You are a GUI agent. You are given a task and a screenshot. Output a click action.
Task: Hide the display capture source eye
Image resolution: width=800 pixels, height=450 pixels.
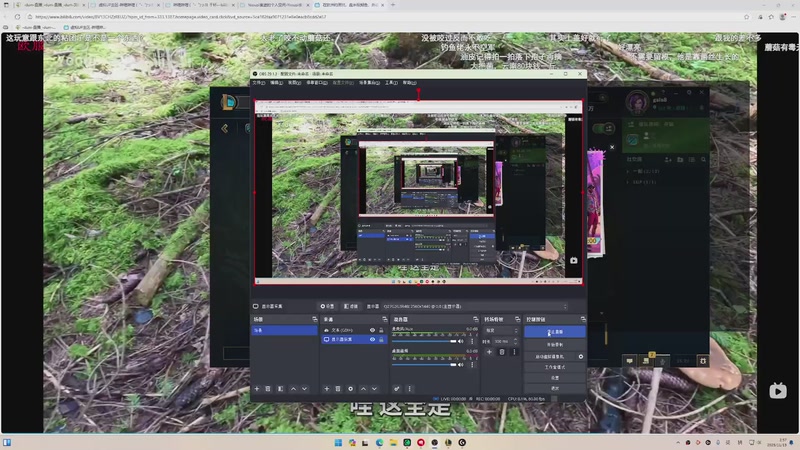click(372, 340)
